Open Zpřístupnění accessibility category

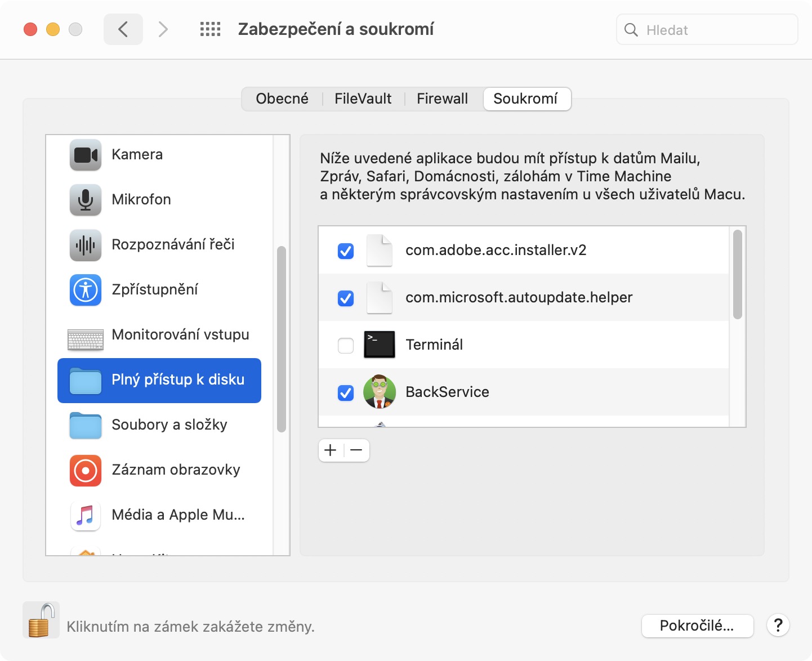click(155, 290)
